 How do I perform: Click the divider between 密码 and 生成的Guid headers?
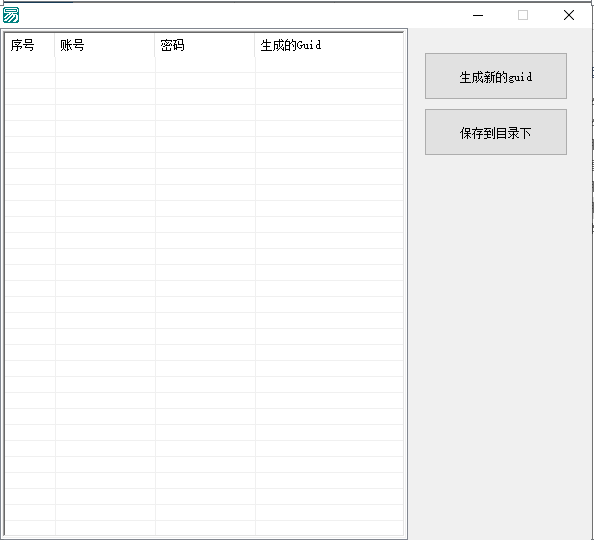pos(255,45)
